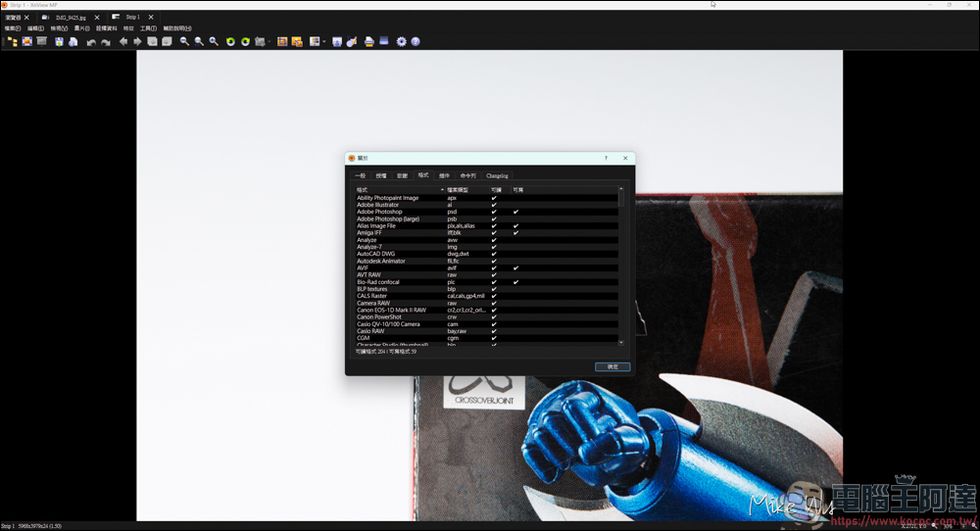Image resolution: width=980 pixels, height=531 pixels.
Task: Undo the last change via toolbar
Action: [91, 42]
